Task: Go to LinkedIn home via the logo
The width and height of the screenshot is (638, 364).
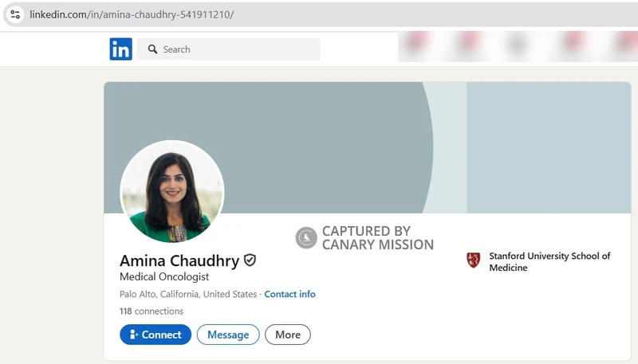Action: [121, 49]
